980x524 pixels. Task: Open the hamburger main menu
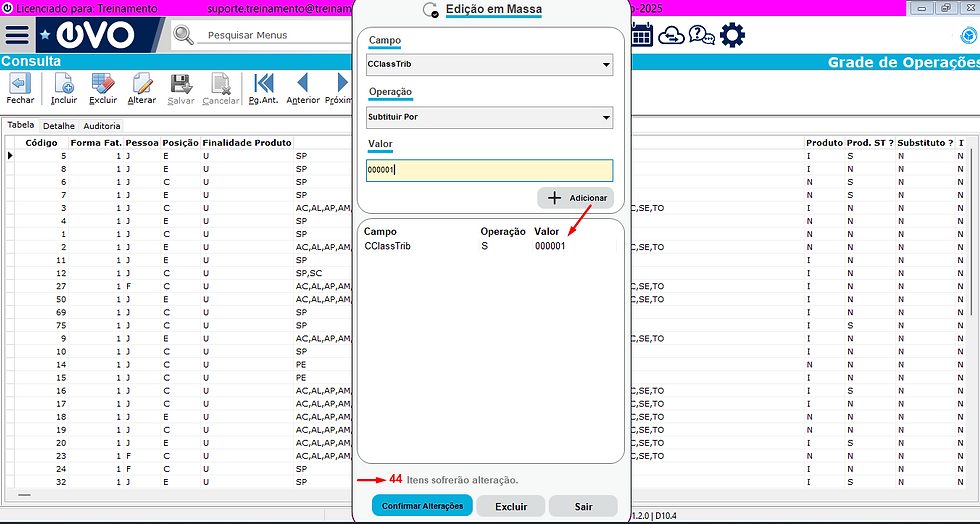pos(17,35)
